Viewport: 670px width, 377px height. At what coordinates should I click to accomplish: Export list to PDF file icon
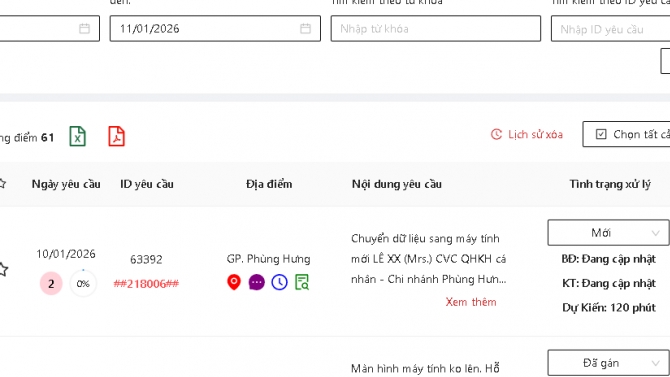[116, 136]
